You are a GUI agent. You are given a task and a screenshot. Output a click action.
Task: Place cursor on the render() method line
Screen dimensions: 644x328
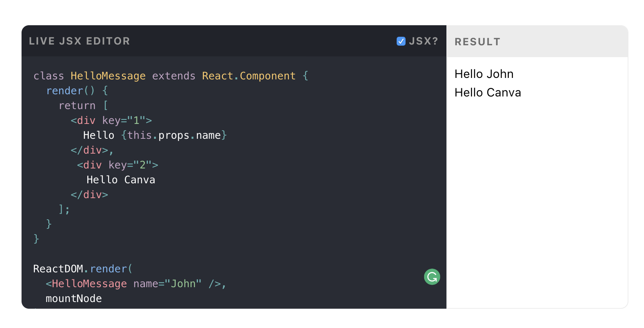pyautogui.click(x=71, y=91)
